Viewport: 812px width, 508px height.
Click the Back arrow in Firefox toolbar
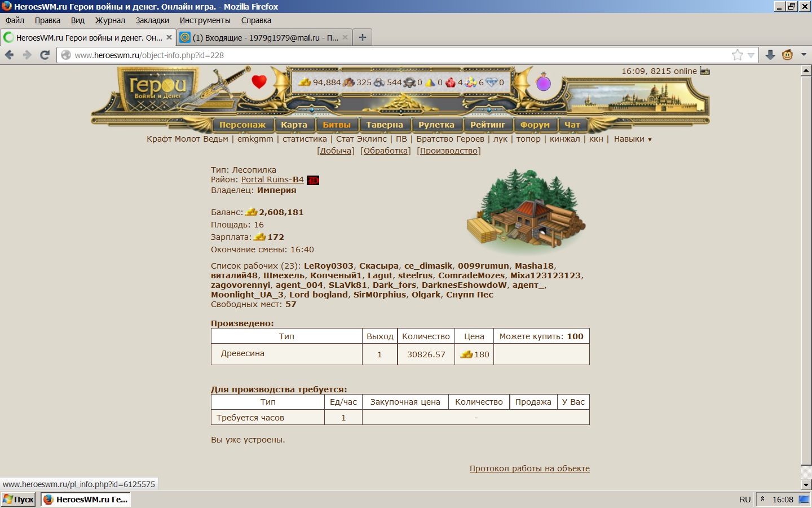[9, 55]
